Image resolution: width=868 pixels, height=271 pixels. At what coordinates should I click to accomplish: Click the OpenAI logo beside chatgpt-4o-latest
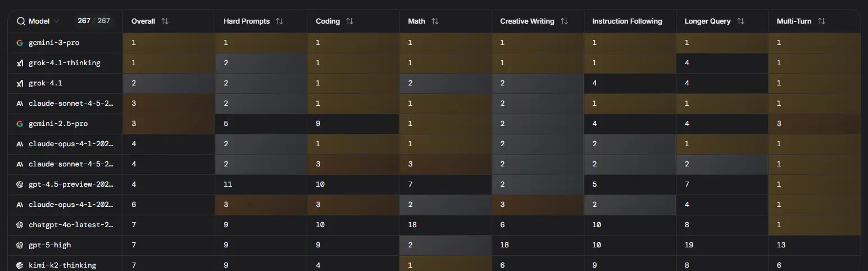pyautogui.click(x=20, y=225)
